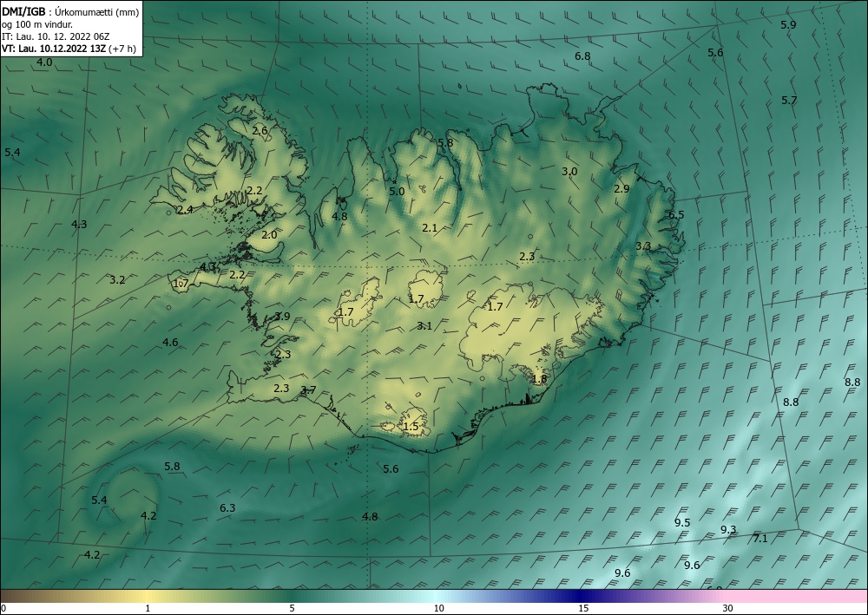The height and width of the screenshot is (615, 868).
Task: Click the map value '3.3' in the east fjords
Action: click(643, 246)
